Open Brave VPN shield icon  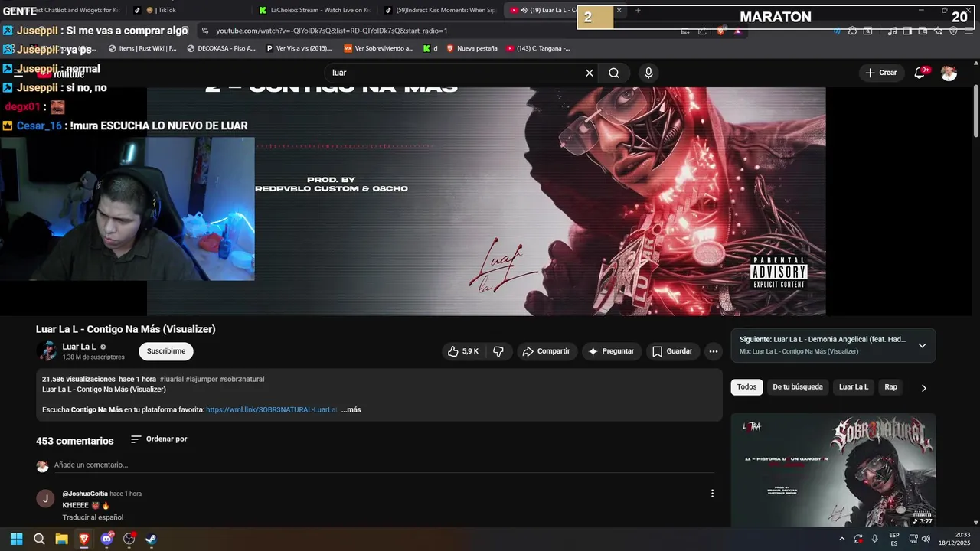pos(953,31)
